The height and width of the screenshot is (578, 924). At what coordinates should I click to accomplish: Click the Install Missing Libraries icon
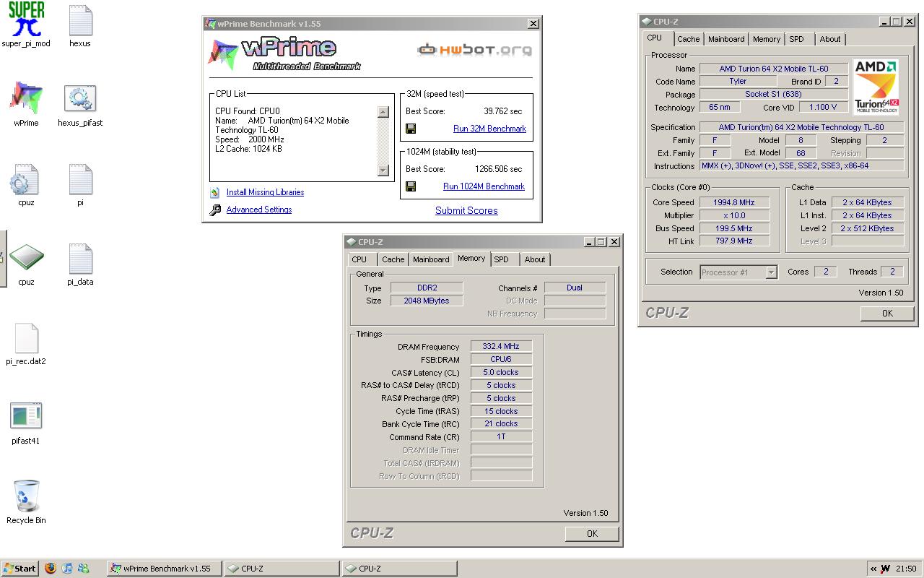(x=215, y=193)
